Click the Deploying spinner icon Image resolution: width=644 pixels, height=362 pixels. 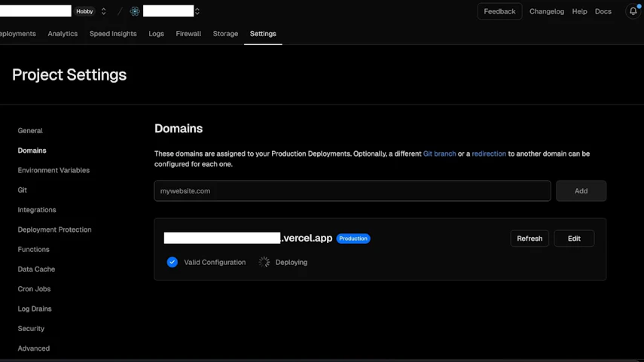coord(264,262)
